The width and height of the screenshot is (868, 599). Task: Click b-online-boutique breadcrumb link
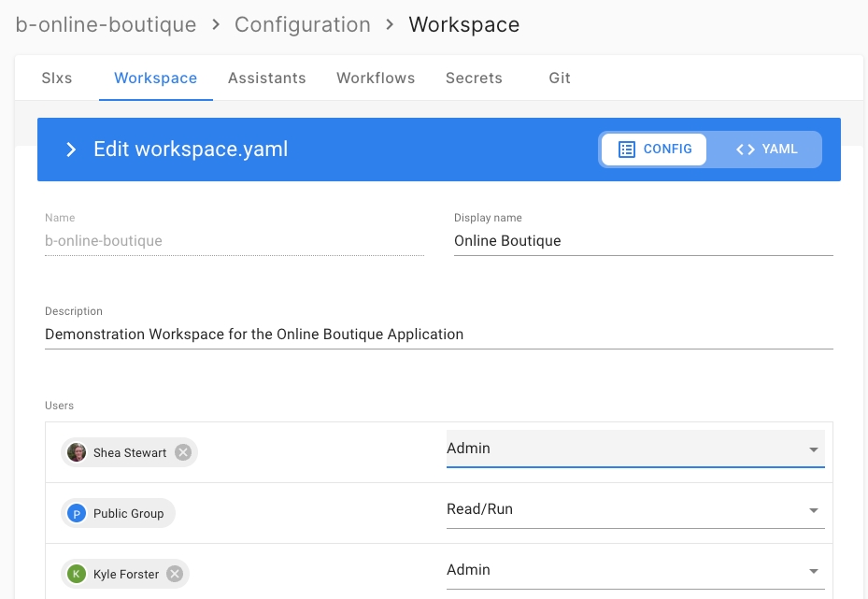pyautogui.click(x=107, y=24)
